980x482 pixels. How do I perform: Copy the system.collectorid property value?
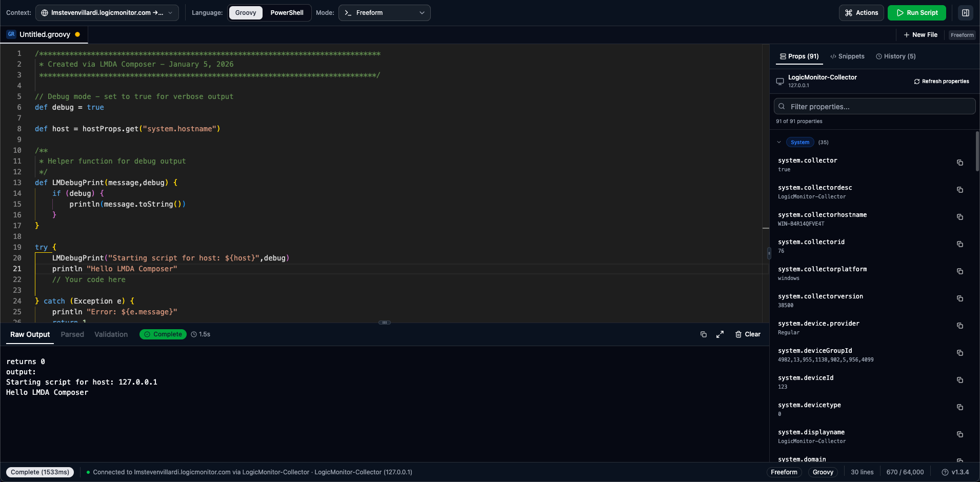coord(959,245)
